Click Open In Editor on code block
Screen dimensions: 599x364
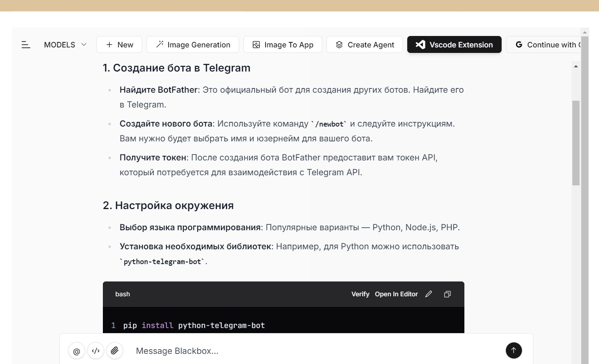[396, 294]
